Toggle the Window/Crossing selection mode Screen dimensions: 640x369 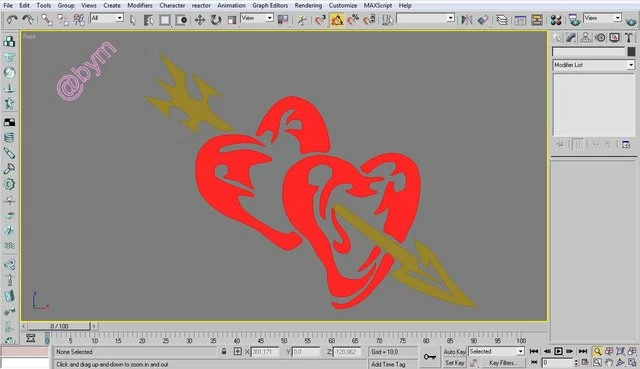[x=181, y=20]
